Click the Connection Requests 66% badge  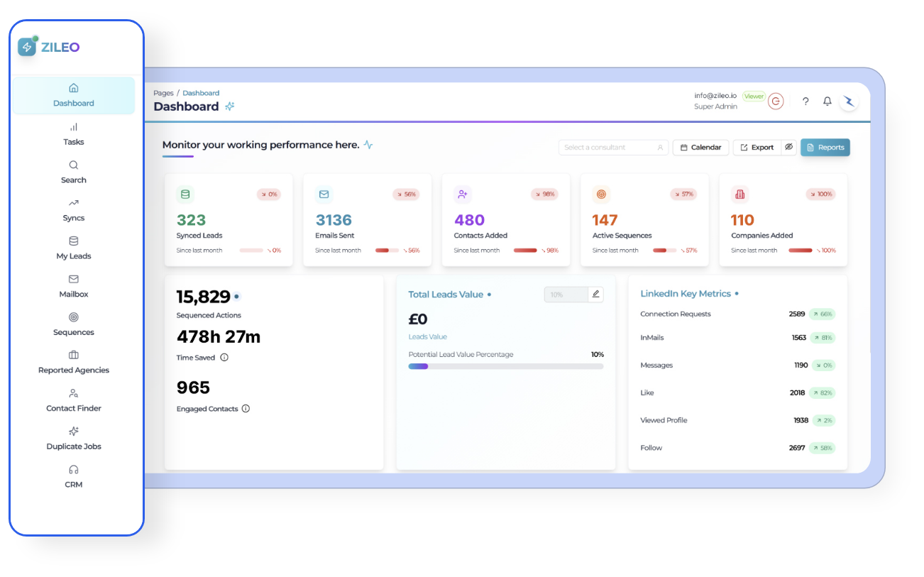point(822,314)
